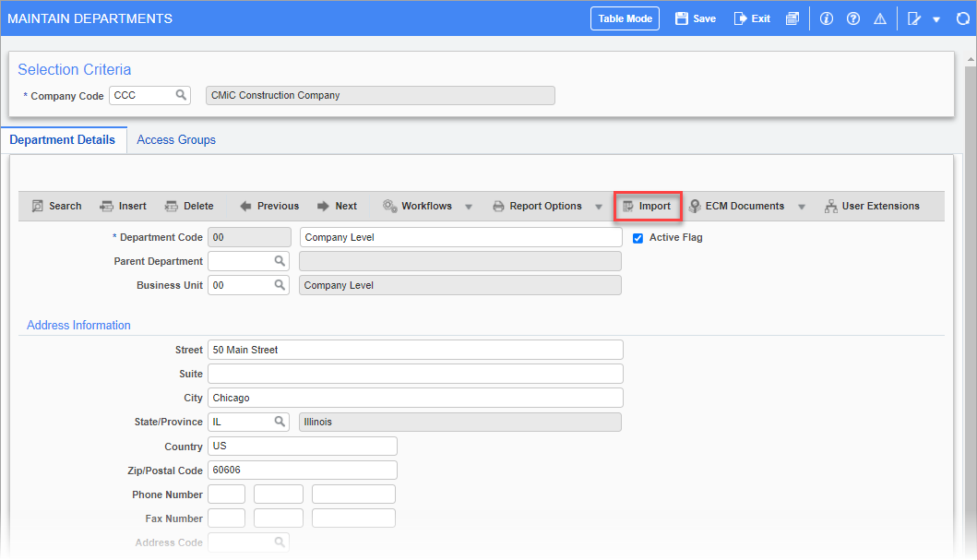Click the Address Information section heading
977x560 pixels.
tap(78, 325)
